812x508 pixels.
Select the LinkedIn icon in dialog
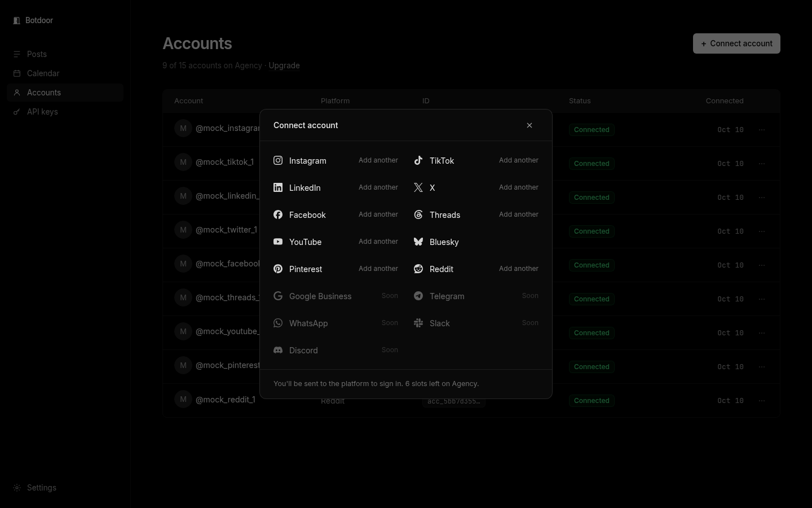point(278,187)
